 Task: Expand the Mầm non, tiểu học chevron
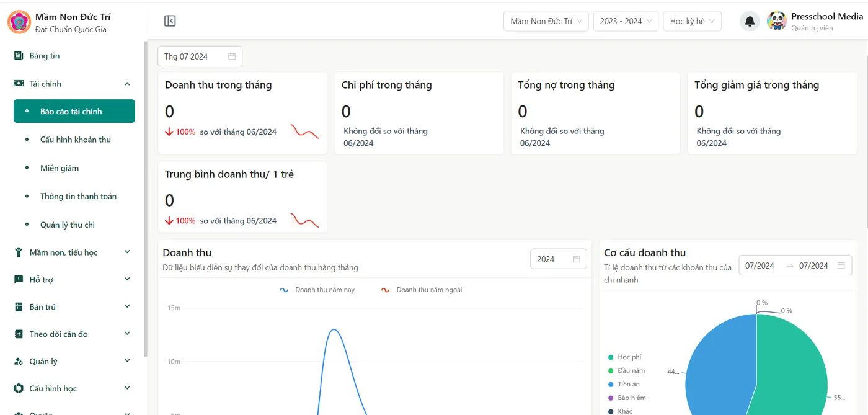click(127, 252)
